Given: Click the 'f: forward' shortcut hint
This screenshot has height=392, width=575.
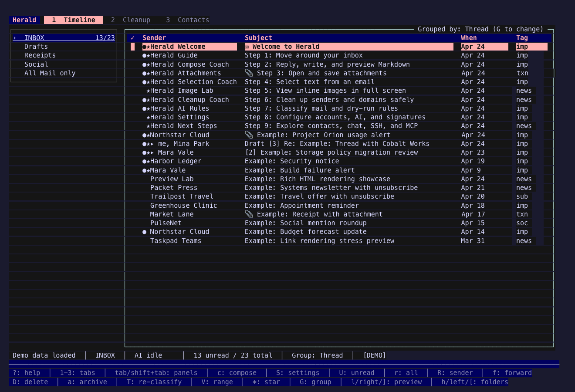Looking at the screenshot, I should click(x=512, y=373).
